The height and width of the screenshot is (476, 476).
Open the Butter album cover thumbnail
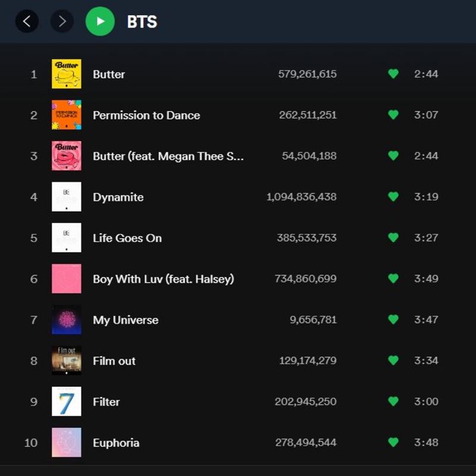pos(67,74)
